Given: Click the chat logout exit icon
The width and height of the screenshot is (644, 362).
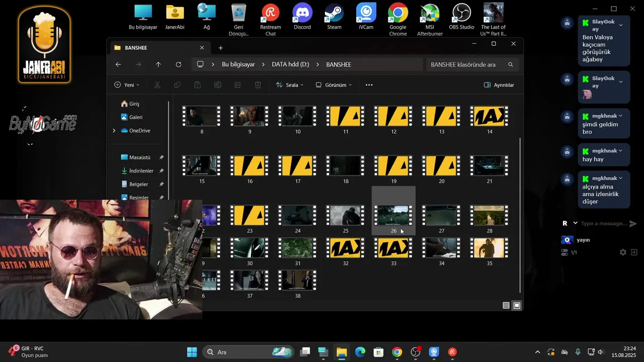Looking at the screenshot, I should (634, 252).
